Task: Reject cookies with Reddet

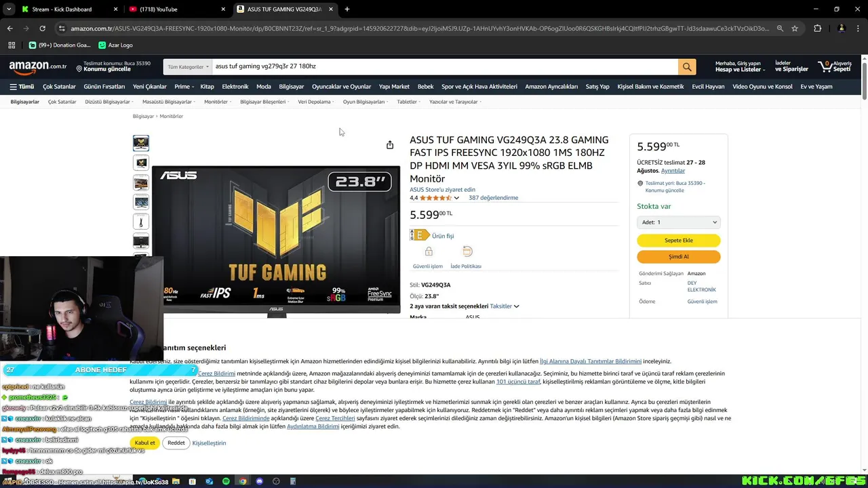Action: click(x=176, y=443)
